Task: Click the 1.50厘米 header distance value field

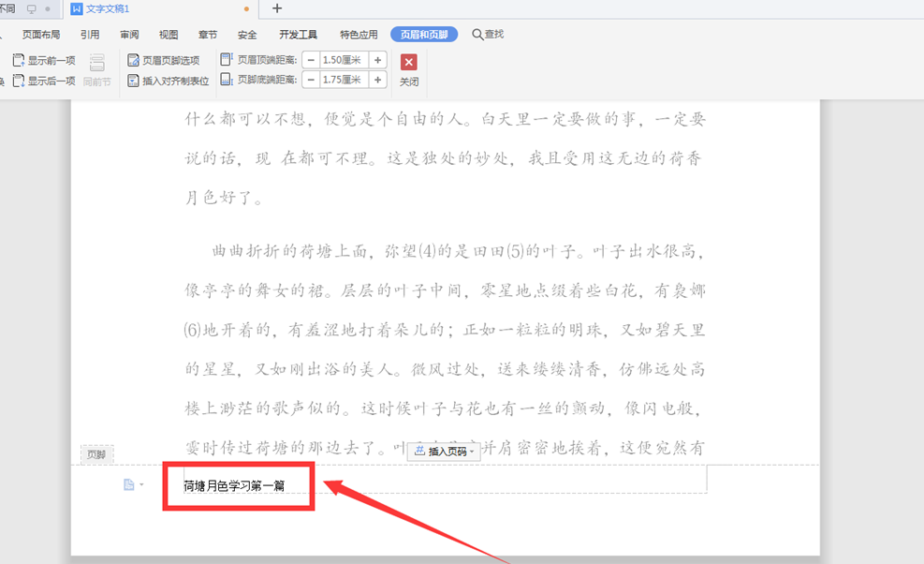Action: 342,59
